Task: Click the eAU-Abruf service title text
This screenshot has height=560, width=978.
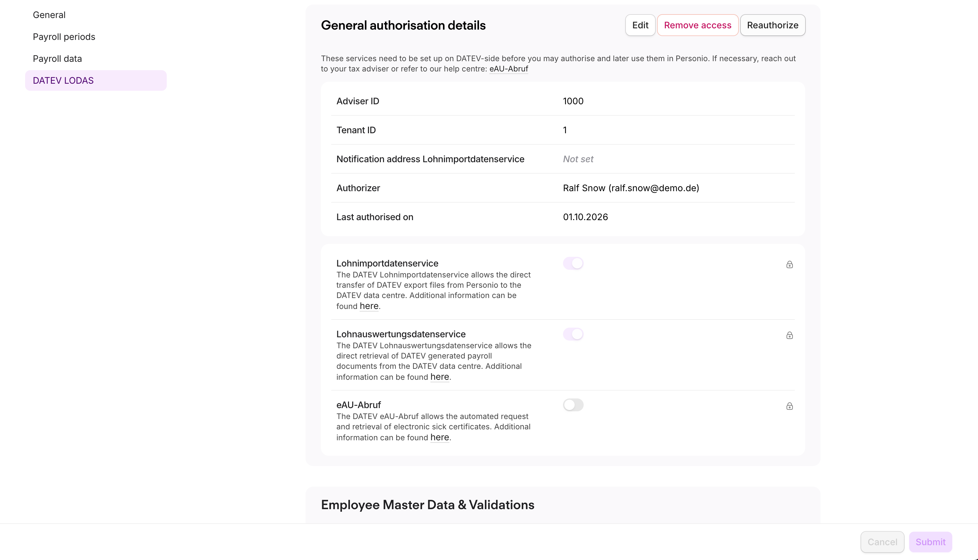Action: point(358,405)
